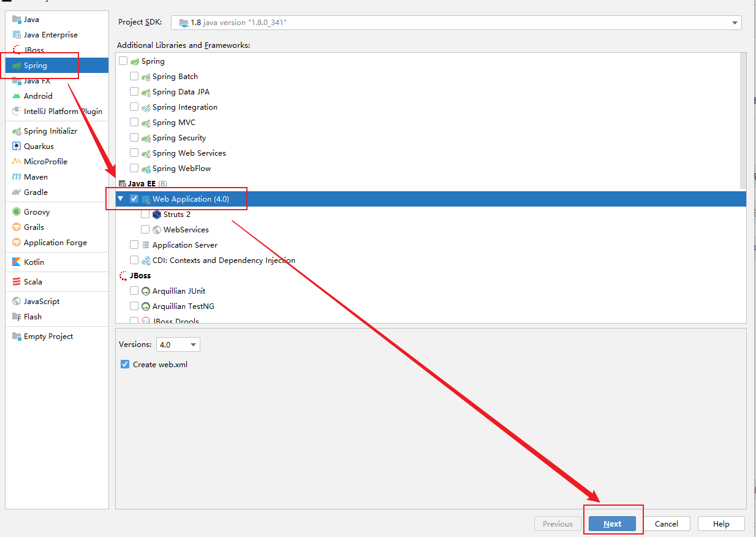Check the Spring Data JPA checkbox
The width and height of the screenshot is (756, 537).
click(x=134, y=92)
